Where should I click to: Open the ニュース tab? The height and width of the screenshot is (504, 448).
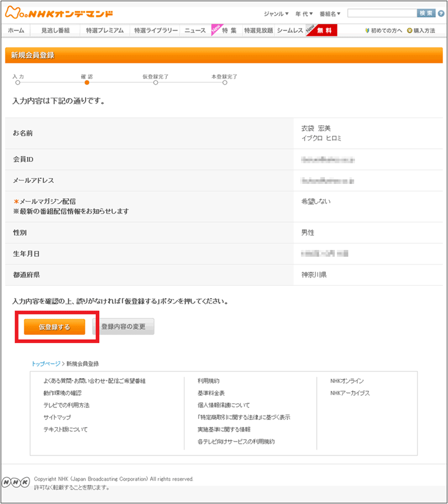point(195,30)
